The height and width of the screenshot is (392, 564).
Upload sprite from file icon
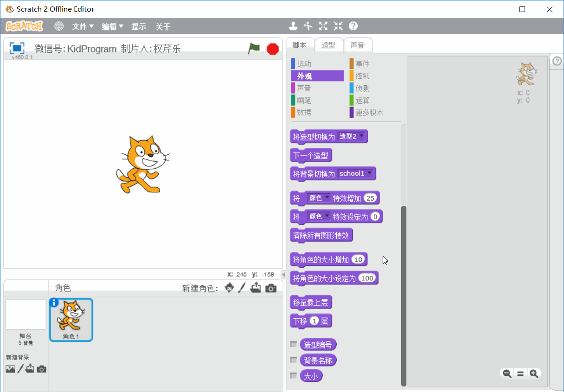pos(256,288)
